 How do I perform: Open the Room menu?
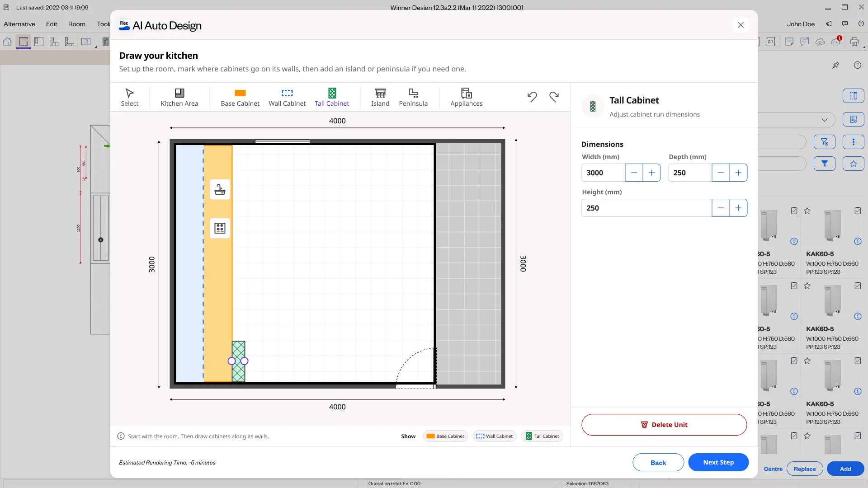(77, 24)
